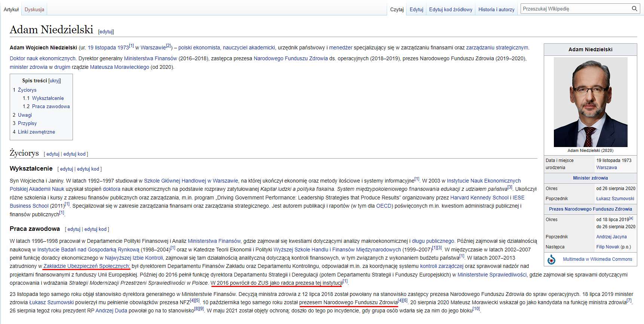Viewport: 644px width, 324px height.
Task: Open the ekonomista link
Action: (x=206, y=48)
